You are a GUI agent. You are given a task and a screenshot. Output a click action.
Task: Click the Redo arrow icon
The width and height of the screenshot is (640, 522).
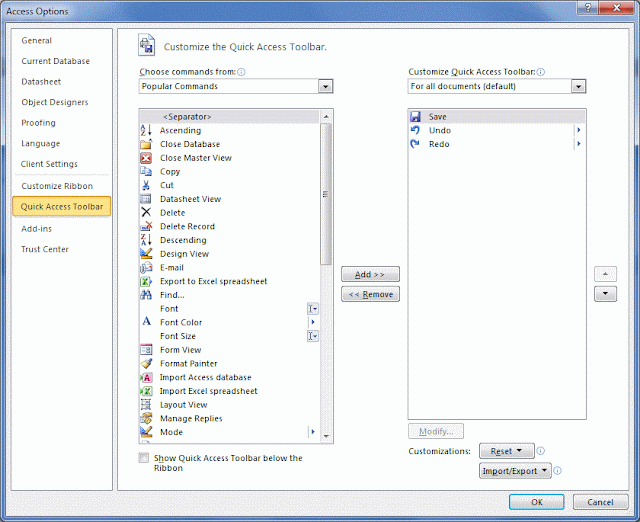pyautogui.click(x=416, y=144)
